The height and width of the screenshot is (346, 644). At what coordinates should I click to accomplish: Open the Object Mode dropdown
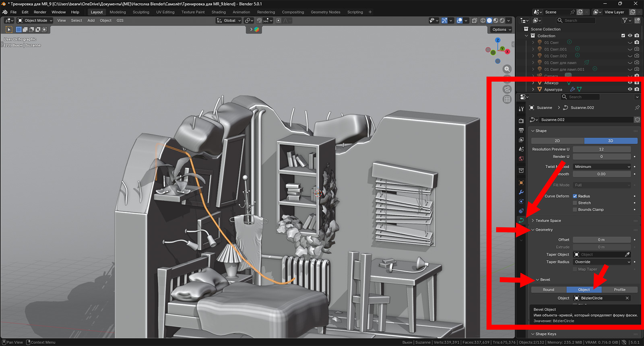click(35, 21)
